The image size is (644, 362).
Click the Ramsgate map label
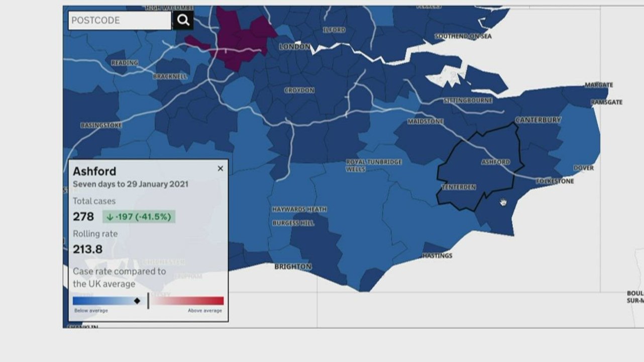[x=606, y=102]
